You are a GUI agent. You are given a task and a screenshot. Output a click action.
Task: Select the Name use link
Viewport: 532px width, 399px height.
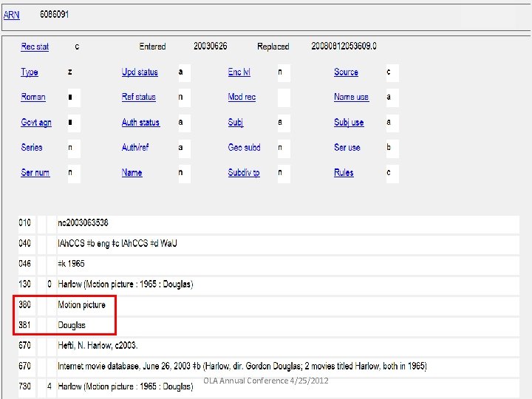coord(351,98)
